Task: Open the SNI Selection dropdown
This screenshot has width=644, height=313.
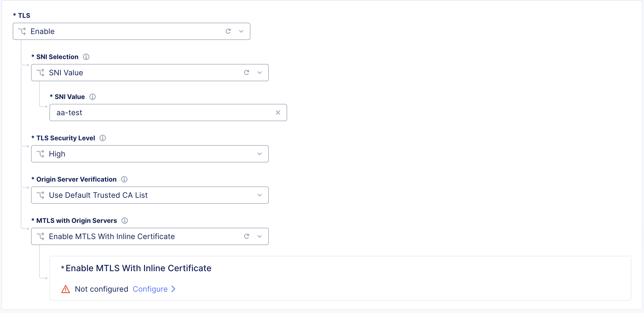Action: (259, 72)
